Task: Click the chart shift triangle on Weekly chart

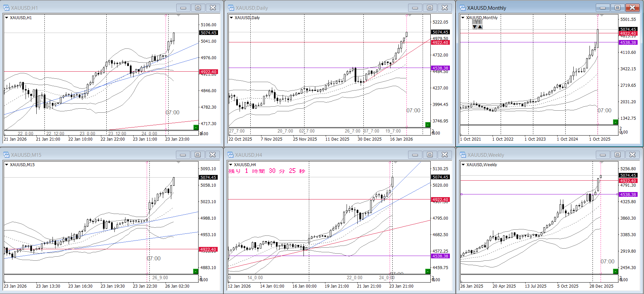Action: [x=602, y=162]
